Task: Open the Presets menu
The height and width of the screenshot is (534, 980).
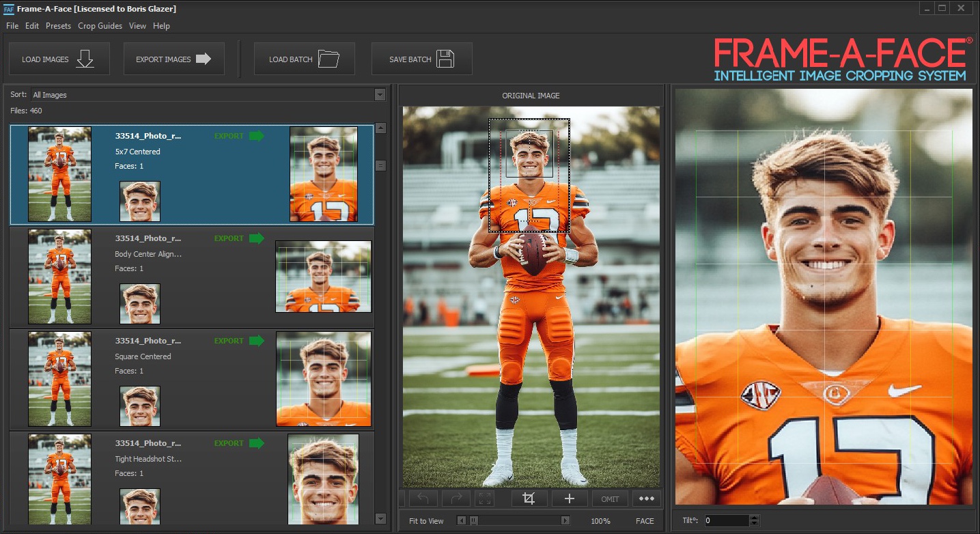Action: click(58, 26)
